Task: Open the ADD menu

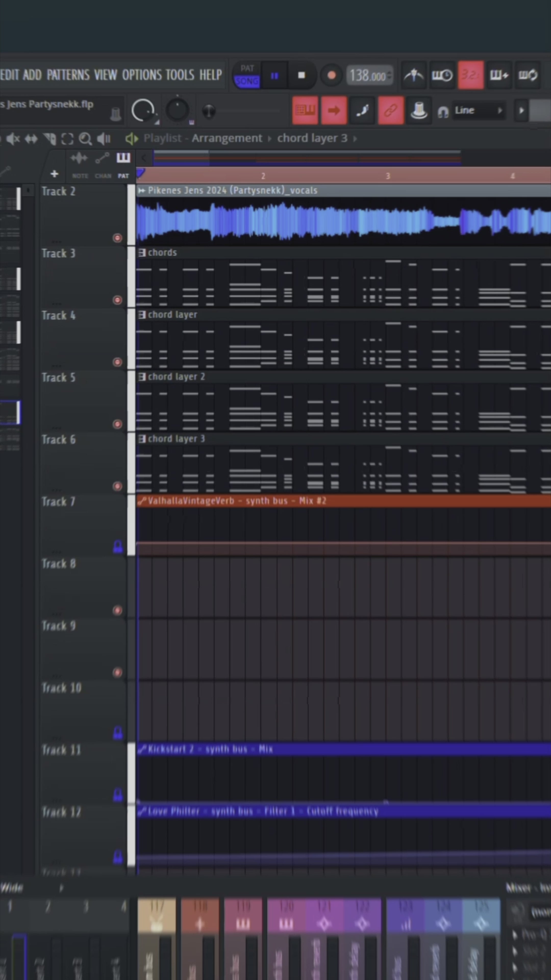Action: pyautogui.click(x=32, y=75)
